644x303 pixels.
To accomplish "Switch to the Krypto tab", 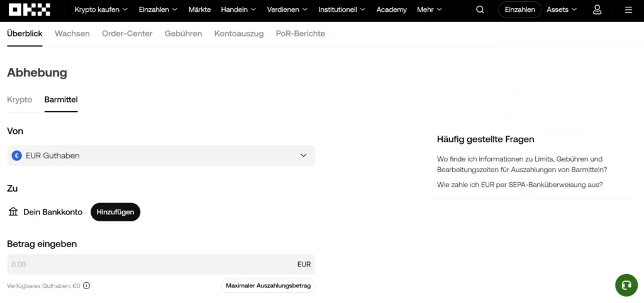I will point(19,99).
